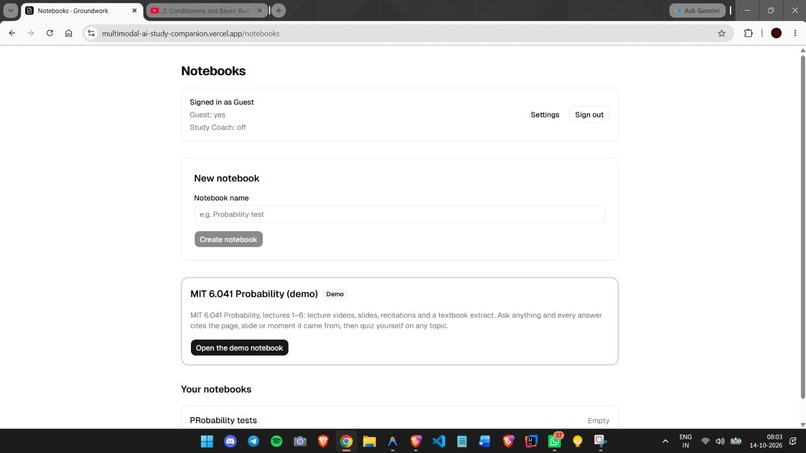This screenshot has width=806, height=453.
Task: Click the Ask Gemini button
Action: tap(698, 10)
